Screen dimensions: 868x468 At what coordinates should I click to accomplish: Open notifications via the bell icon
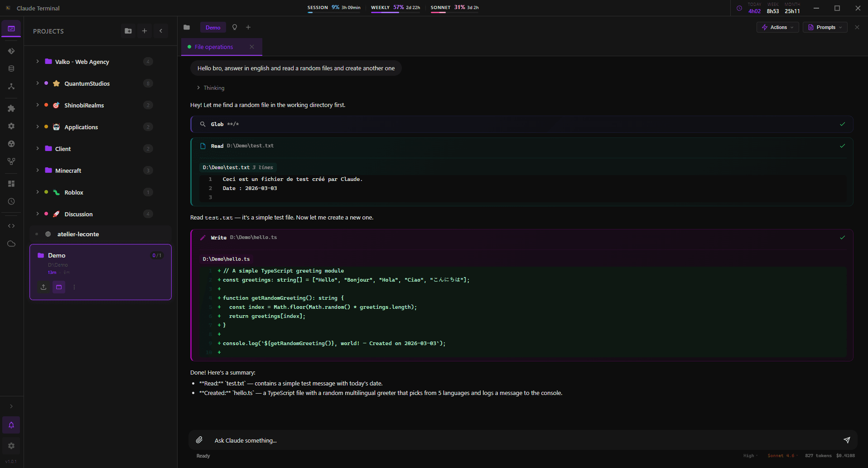coord(11,425)
